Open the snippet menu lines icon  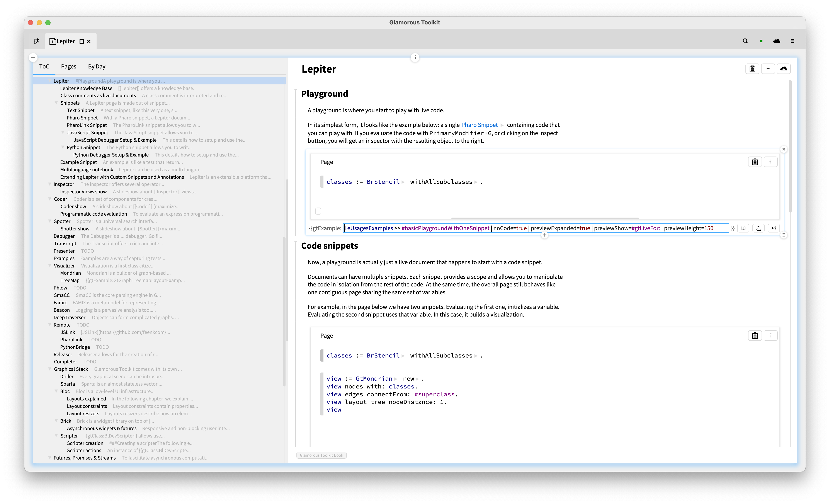(784, 235)
